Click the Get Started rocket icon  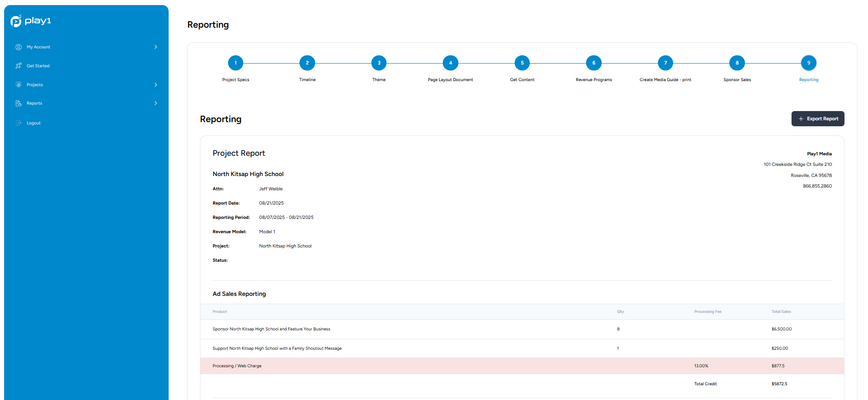pyautogui.click(x=18, y=66)
